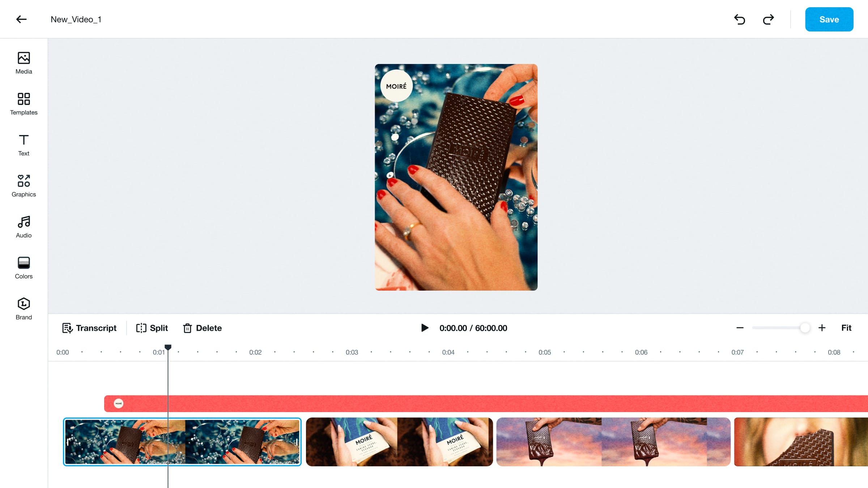Select the Colors panel
The image size is (868, 488).
tap(23, 267)
